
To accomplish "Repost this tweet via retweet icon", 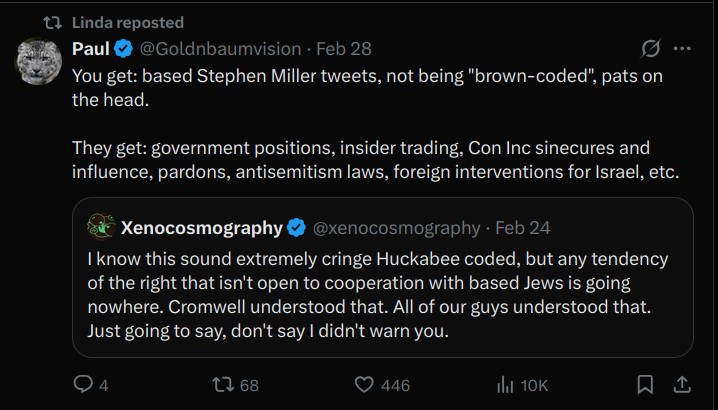I will click(x=223, y=384).
